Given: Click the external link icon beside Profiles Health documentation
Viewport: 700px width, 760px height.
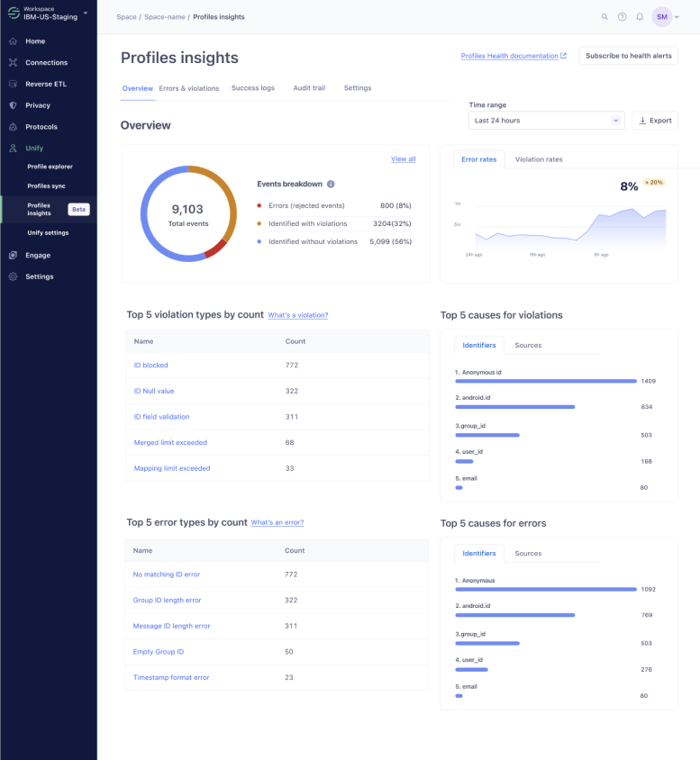Looking at the screenshot, I should pos(563,56).
